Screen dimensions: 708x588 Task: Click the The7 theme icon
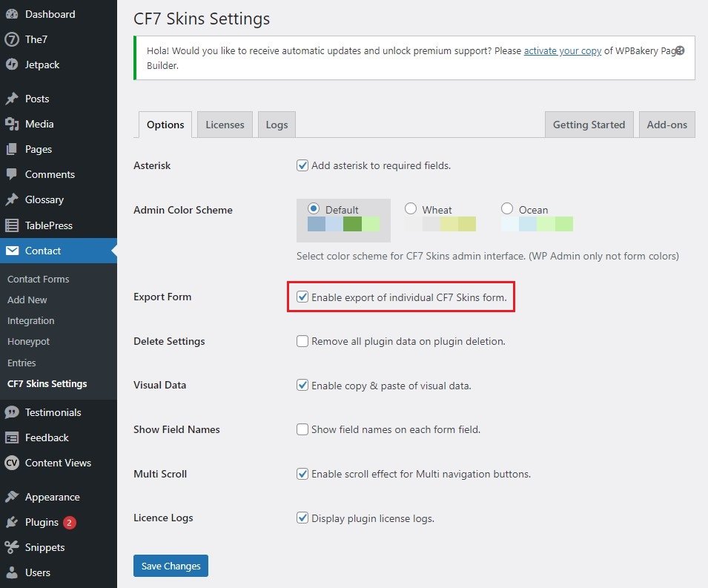pos(11,39)
